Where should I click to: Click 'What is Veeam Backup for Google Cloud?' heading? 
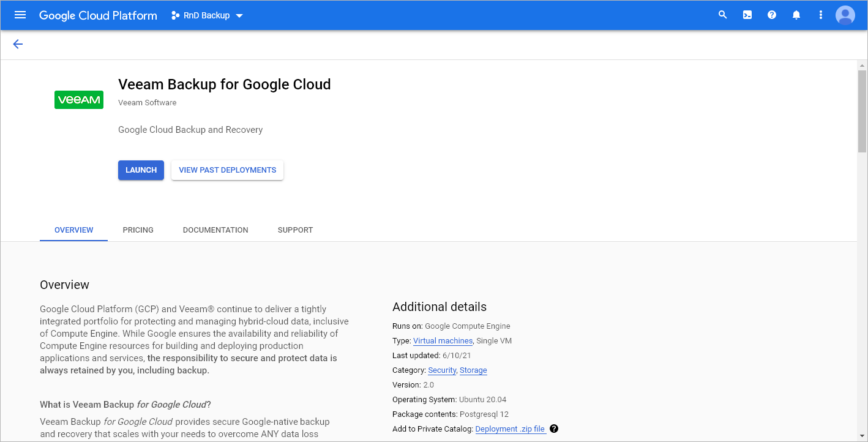125,405
